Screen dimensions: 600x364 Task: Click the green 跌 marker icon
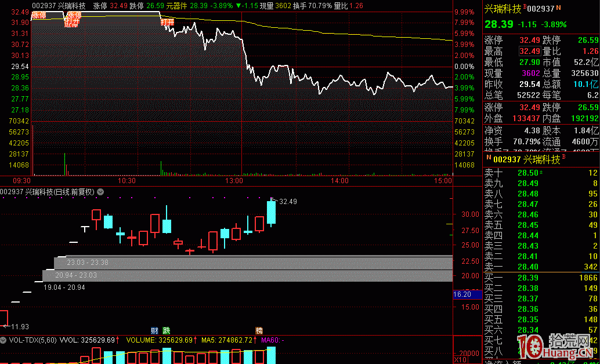tap(166, 330)
